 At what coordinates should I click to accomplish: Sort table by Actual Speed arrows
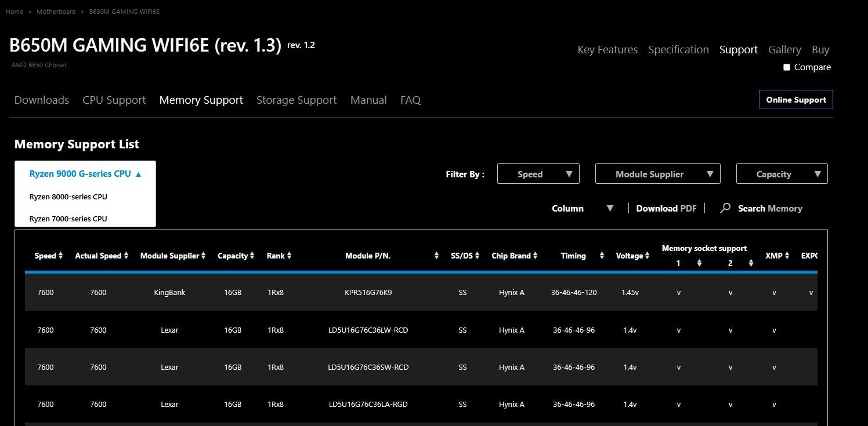(x=126, y=256)
